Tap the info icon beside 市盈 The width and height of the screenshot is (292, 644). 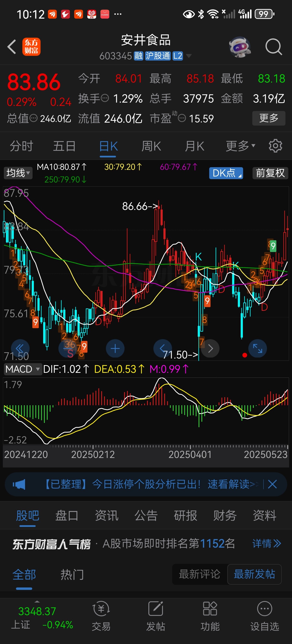tap(182, 118)
